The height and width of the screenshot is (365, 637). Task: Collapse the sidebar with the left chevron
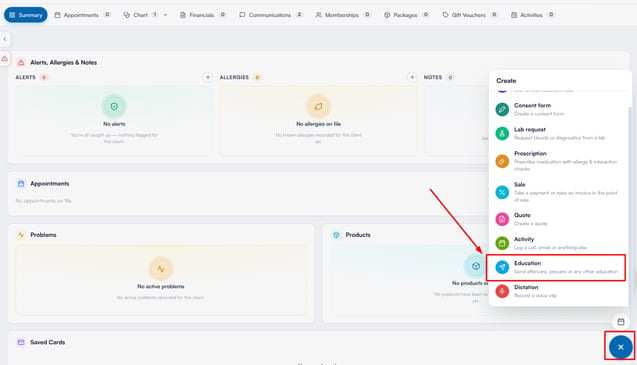click(x=5, y=39)
